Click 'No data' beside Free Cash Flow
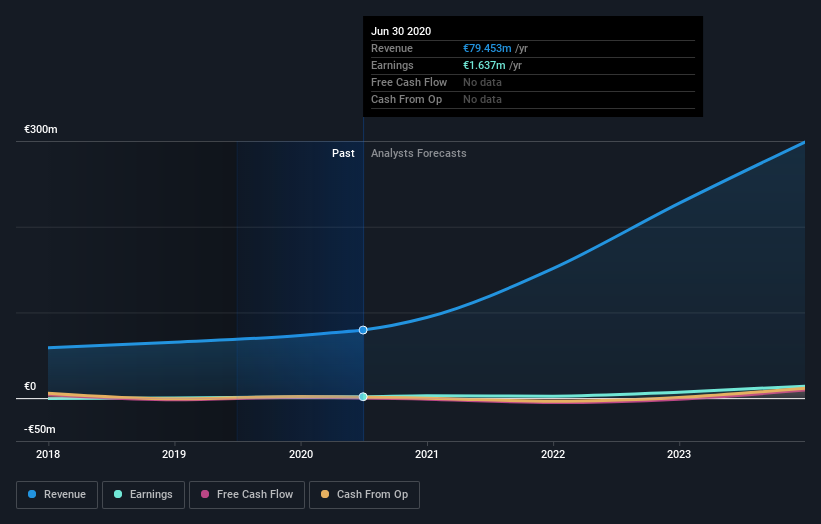821x524 pixels. pos(482,82)
